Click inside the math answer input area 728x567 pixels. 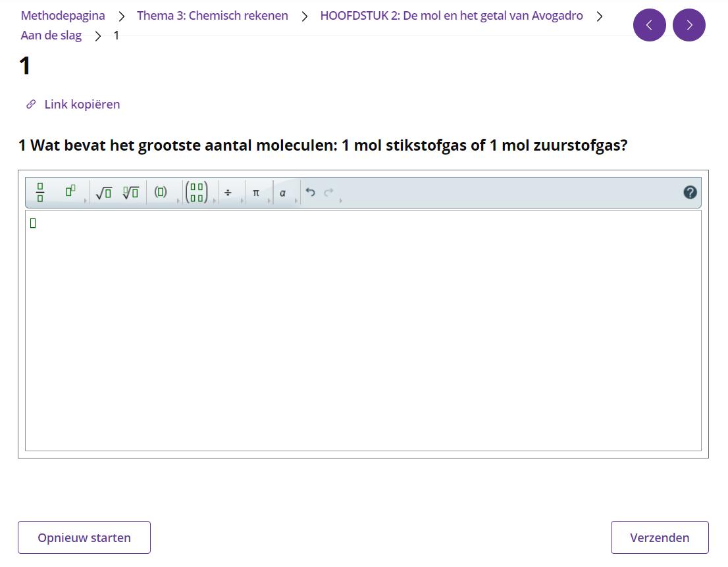tap(363, 330)
